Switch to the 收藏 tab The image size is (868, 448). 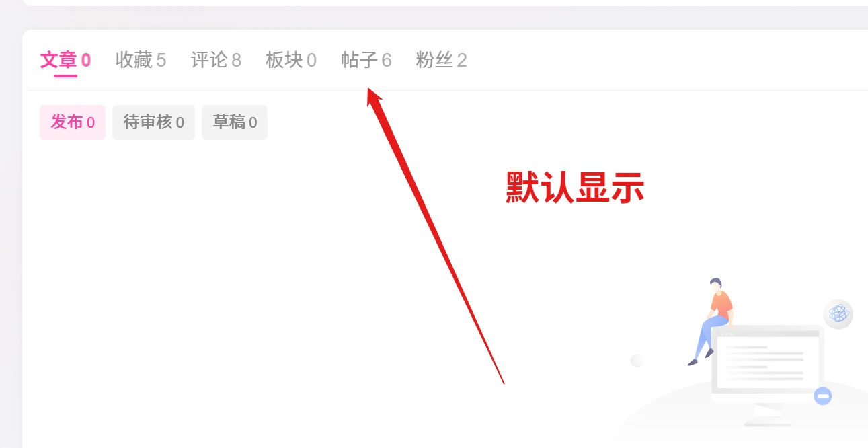141,61
